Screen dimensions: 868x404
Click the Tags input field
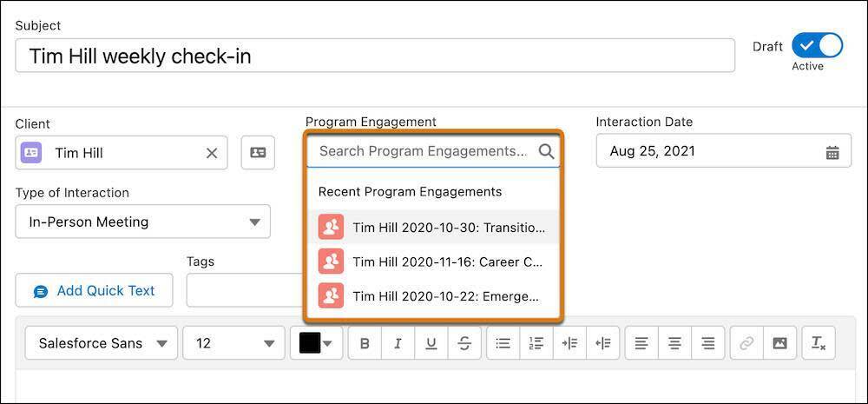pos(246,290)
